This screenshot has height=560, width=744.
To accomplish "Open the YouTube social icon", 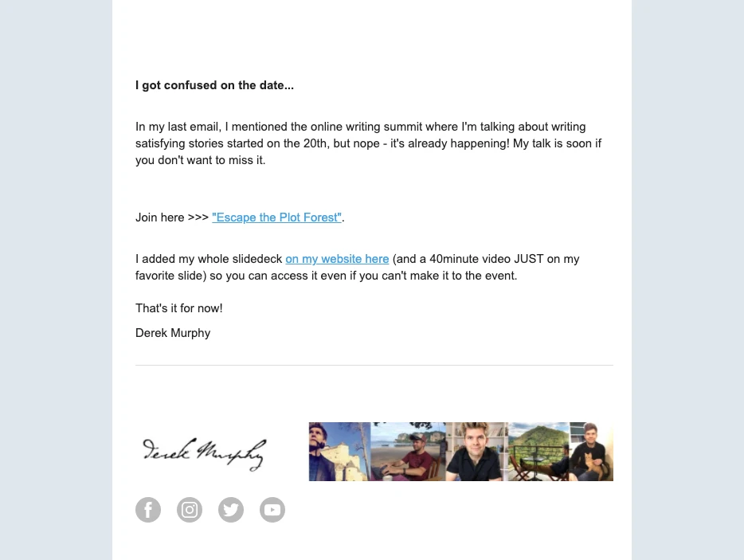I will click(272, 510).
